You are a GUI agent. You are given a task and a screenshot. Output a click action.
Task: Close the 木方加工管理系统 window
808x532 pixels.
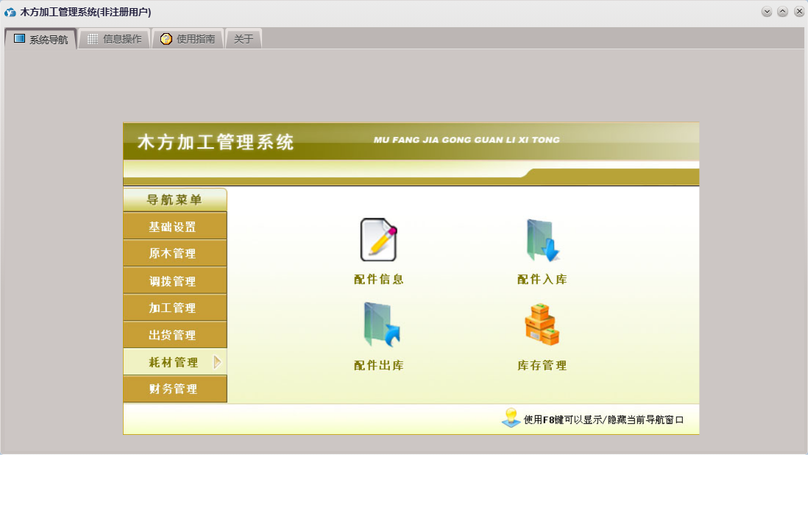click(798, 12)
